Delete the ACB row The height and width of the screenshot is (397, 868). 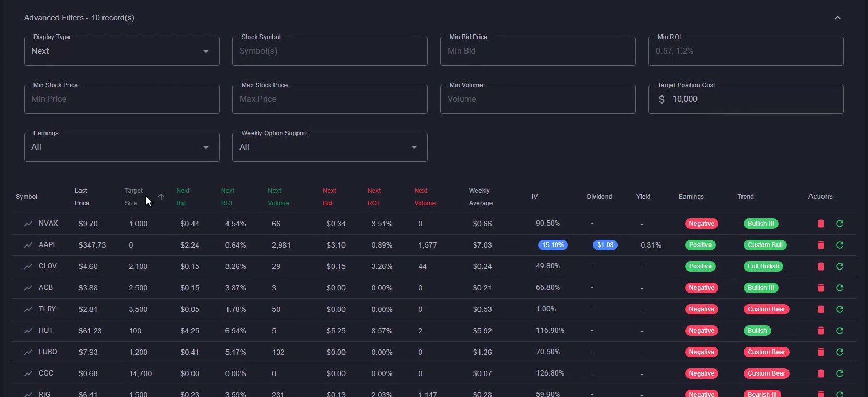[821, 288]
